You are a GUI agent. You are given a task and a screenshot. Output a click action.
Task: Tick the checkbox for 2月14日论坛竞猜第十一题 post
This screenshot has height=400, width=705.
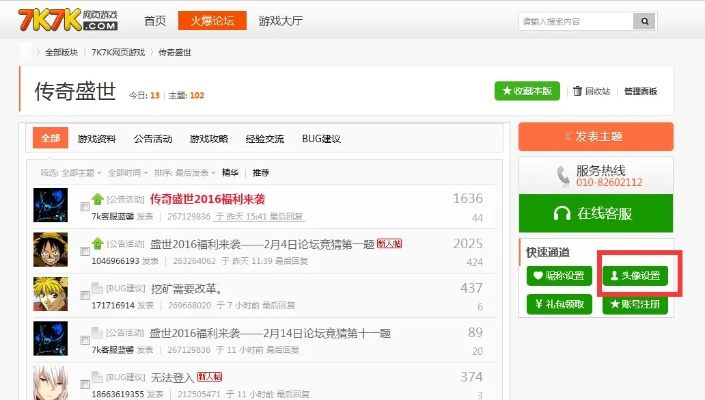[x=85, y=340]
